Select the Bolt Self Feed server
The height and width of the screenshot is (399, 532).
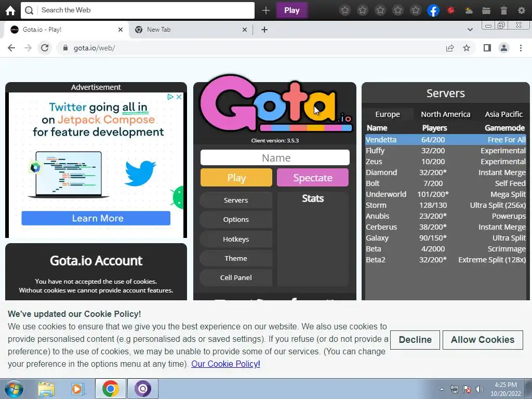445,183
